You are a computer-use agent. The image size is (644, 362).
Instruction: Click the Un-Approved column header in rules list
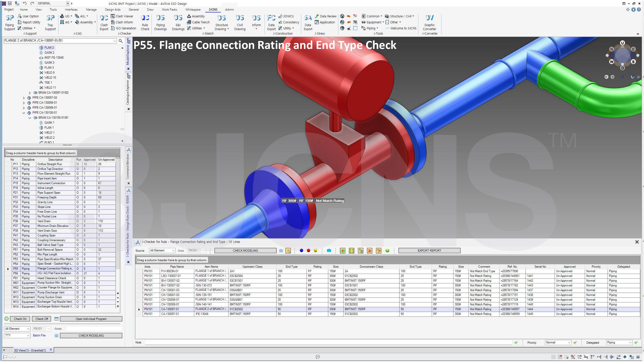pos(106,160)
